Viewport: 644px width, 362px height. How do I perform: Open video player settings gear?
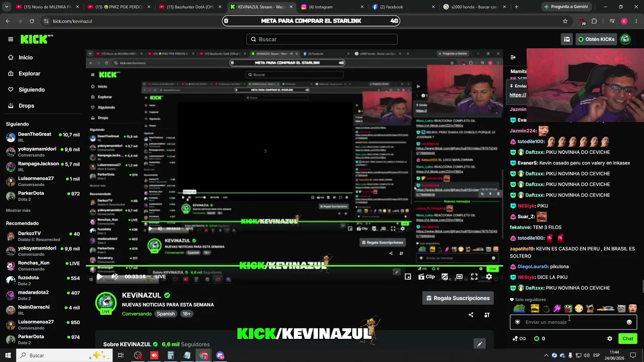click(489, 277)
